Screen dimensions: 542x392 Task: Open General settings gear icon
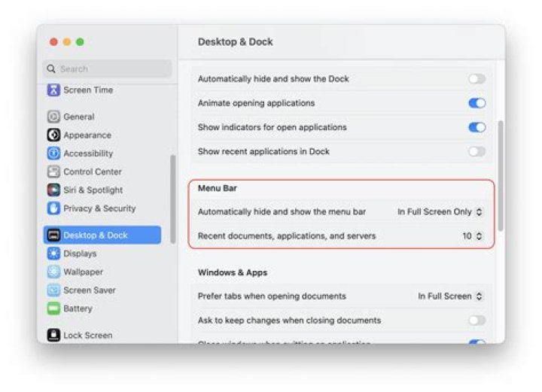53,117
